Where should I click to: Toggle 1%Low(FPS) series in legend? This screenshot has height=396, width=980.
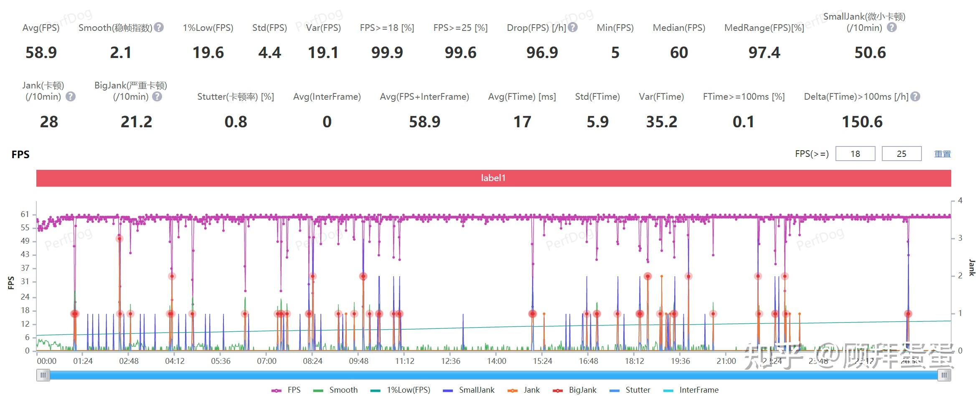tap(400, 390)
